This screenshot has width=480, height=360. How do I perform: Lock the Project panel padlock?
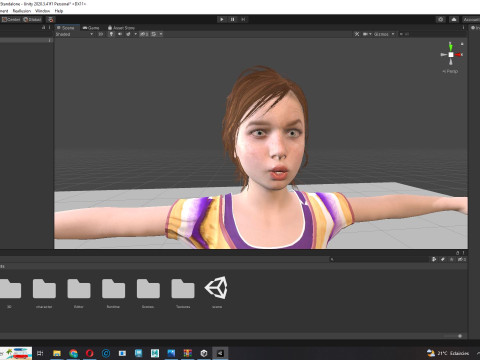coord(457,253)
